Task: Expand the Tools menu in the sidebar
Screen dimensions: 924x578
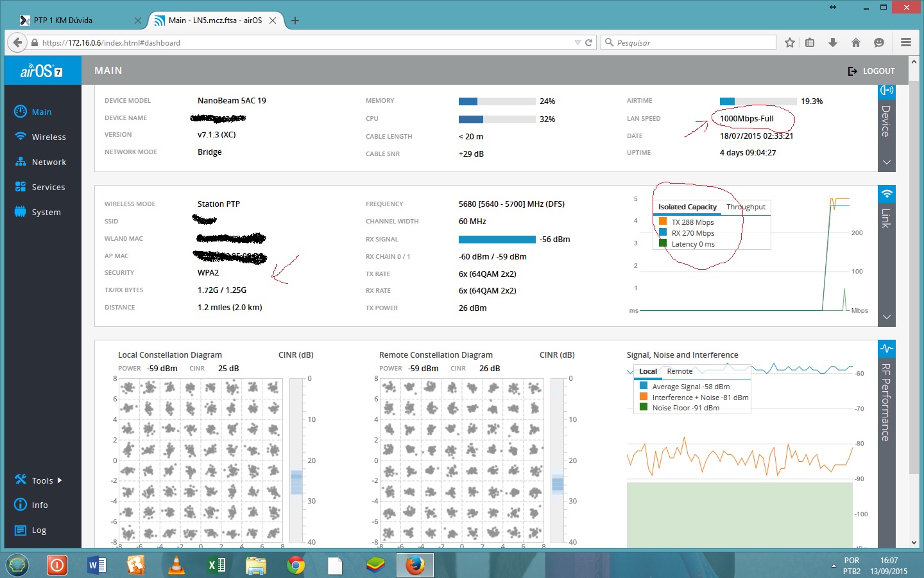Action: coord(38,480)
